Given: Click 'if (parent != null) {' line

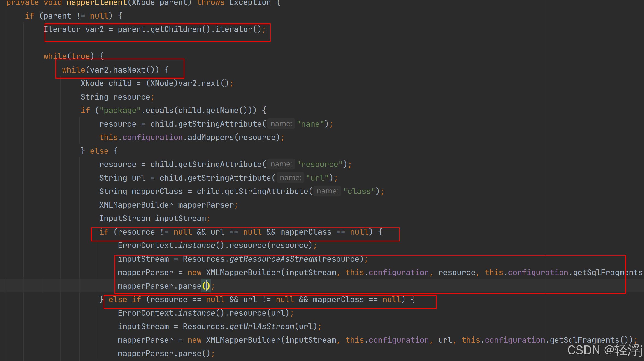Looking at the screenshot, I should [73, 16].
